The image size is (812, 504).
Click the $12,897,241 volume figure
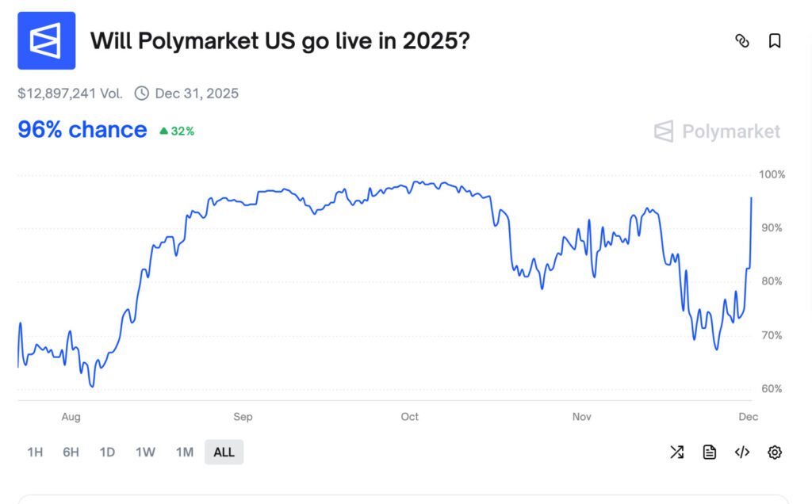point(71,93)
